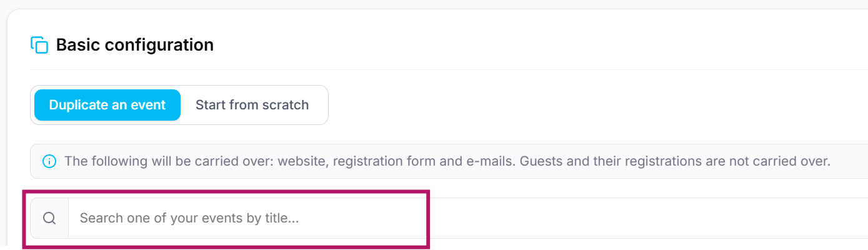Click the search lens icon box
The height and width of the screenshot is (250, 868).
click(49, 218)
